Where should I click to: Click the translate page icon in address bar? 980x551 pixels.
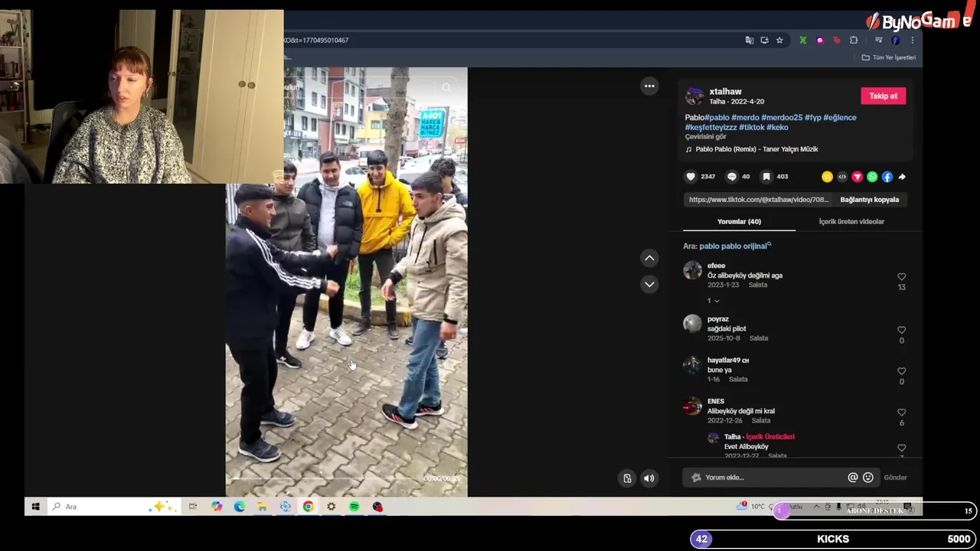click(x=750, y=41)
